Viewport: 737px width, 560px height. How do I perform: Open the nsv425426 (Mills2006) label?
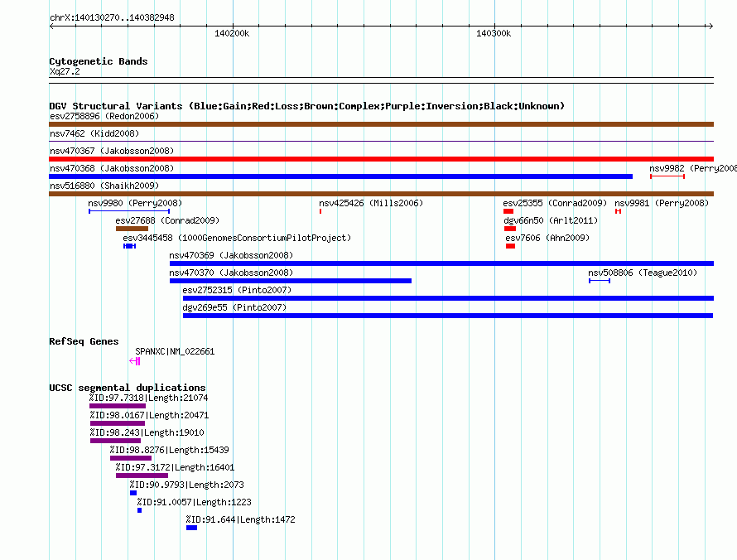point(371,203)
